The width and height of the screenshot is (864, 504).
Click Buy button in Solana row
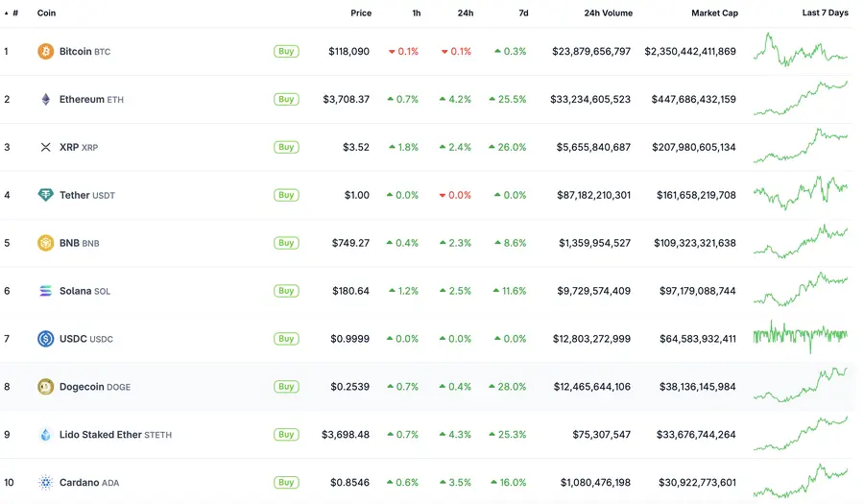click(286, 291)
